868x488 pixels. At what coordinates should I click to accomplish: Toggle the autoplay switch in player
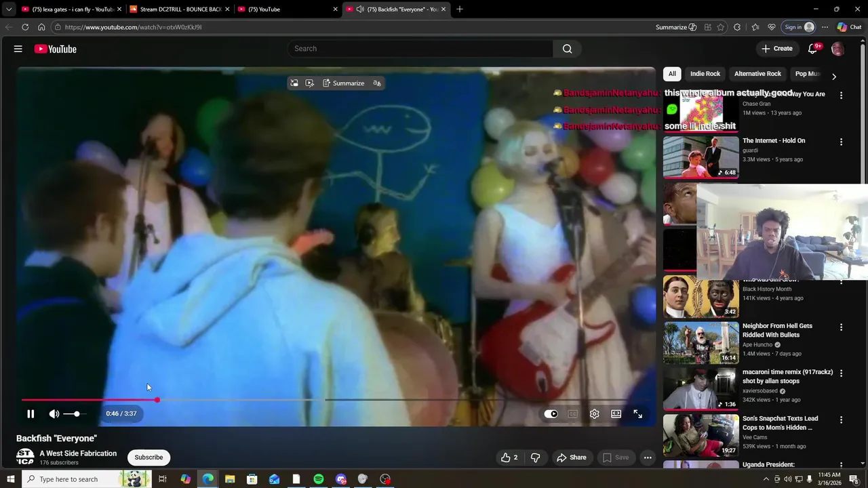pyautogui.click(x=551, y=413)
